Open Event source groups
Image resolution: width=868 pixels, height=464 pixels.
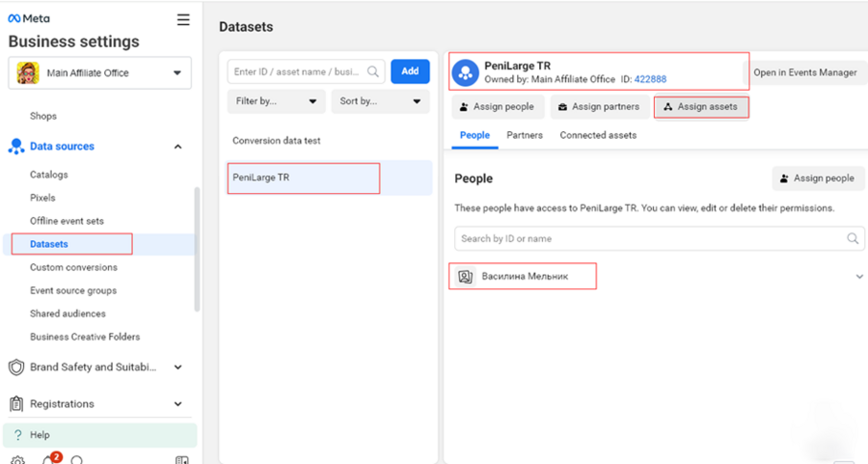point(73,290)
